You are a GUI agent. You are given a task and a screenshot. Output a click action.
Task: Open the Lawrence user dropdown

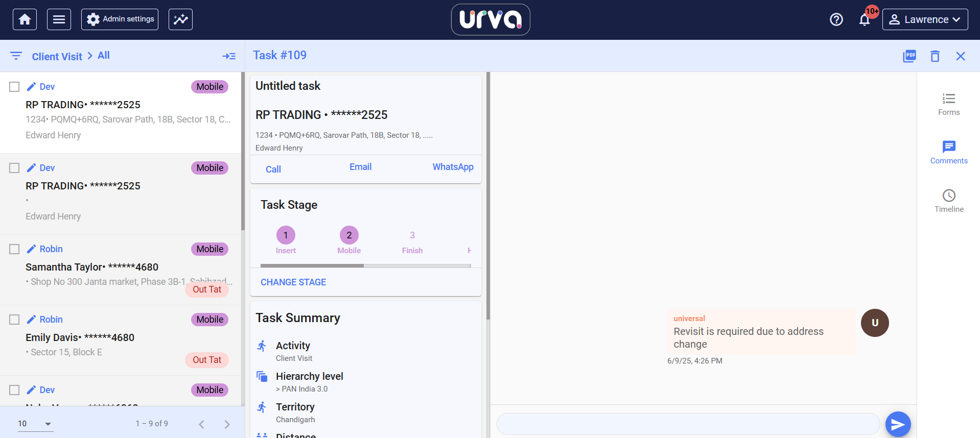924,19
